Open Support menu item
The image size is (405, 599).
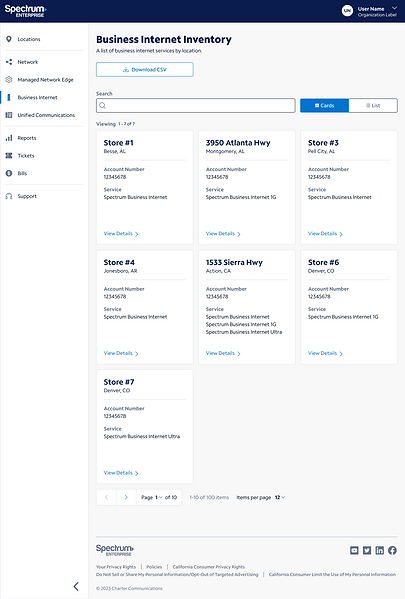pos(27,196)
